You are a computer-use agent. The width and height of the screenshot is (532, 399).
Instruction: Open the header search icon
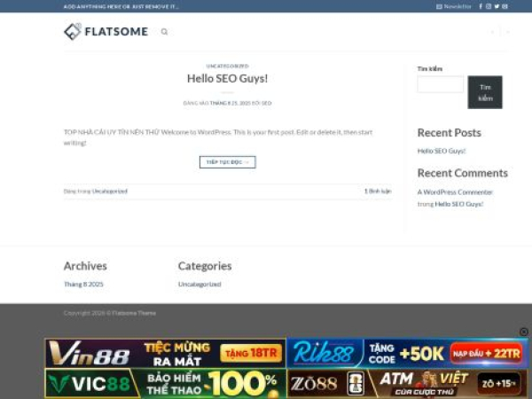click(x=165, y=32)
